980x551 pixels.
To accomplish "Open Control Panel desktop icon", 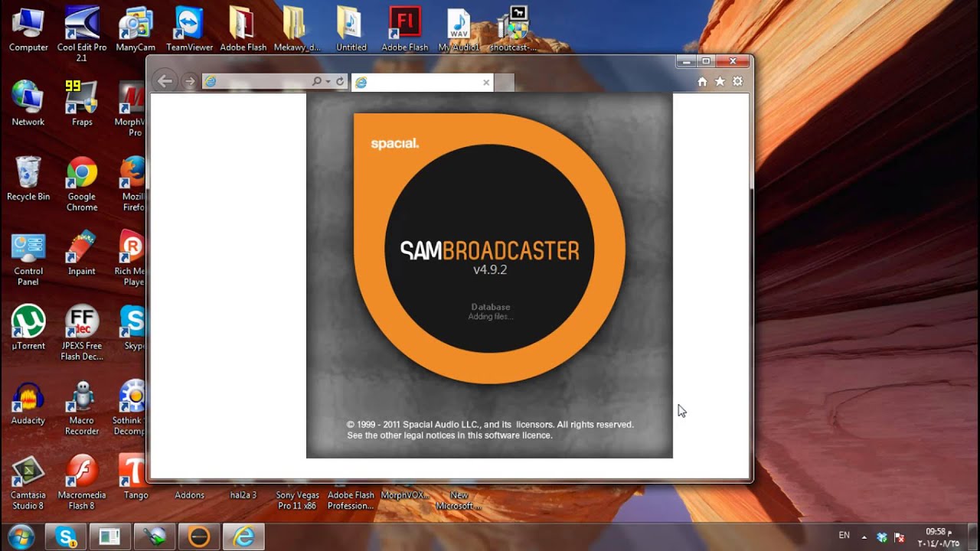I will coord(28,259).
